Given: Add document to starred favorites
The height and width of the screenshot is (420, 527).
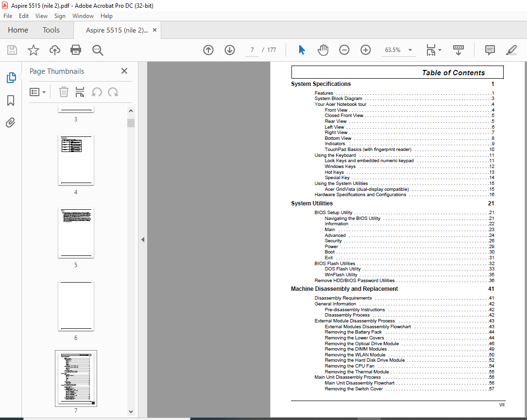Looking at the screenshot, I should [34, 50].
